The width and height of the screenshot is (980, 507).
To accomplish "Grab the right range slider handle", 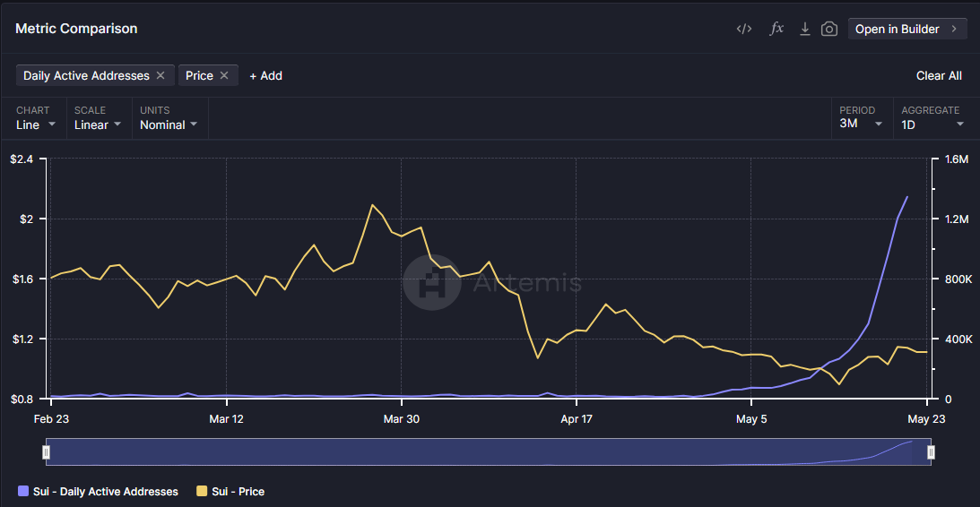I will [x=932, y=452].
